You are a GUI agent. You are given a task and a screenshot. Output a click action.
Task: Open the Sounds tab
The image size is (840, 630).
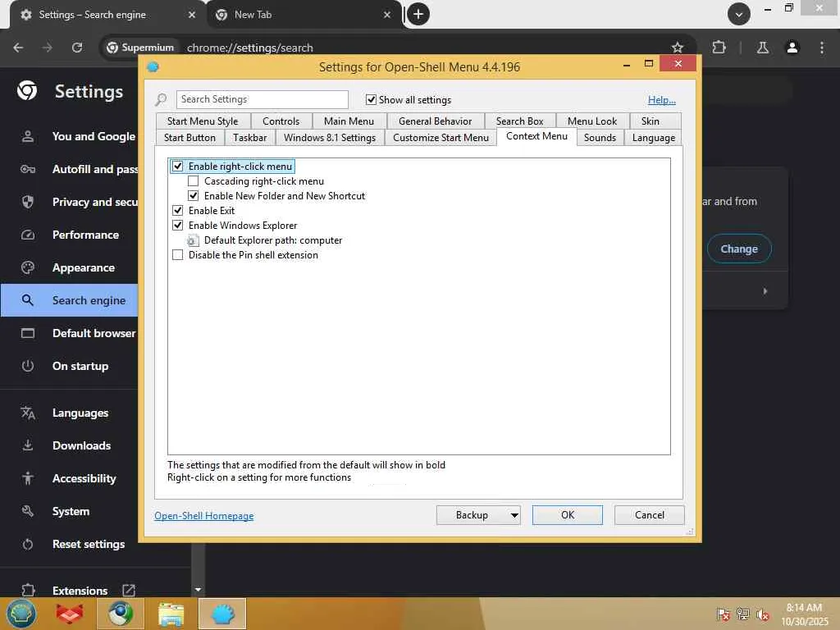coord(600,138)
